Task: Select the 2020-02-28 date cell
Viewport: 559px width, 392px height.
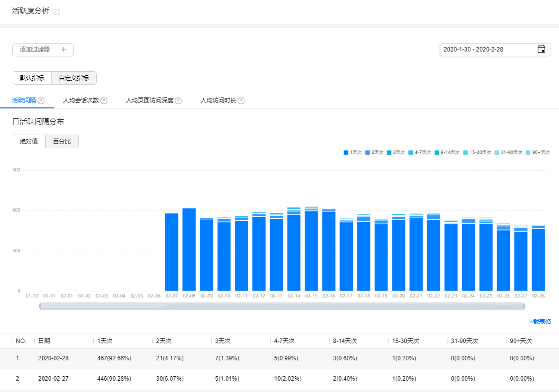Action: 53,358
